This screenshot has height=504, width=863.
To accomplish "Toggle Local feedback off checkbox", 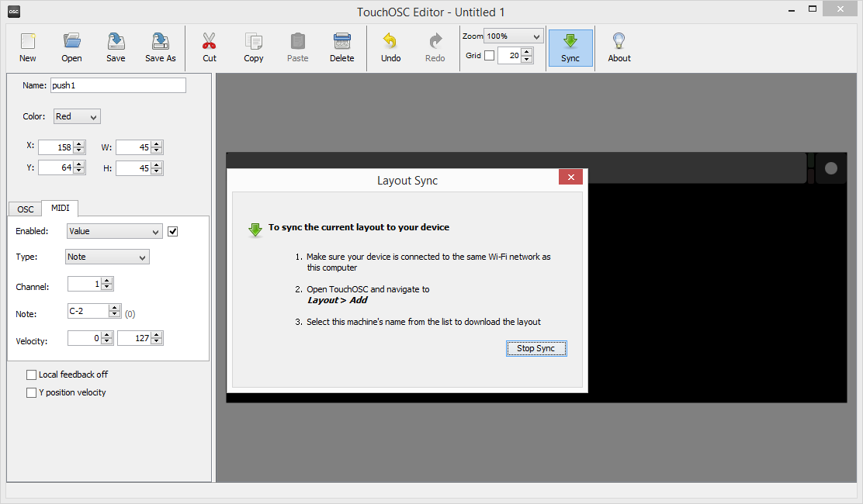I will [x=32, y=375].
